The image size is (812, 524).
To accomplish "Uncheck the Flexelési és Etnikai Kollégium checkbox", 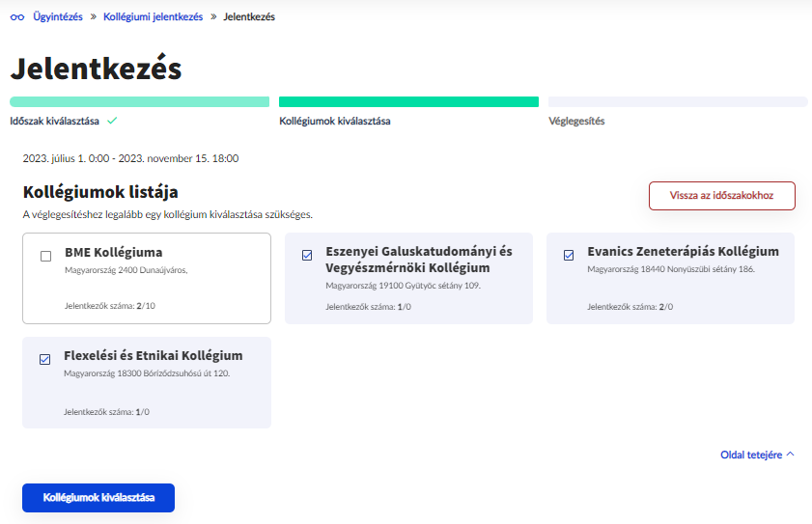I will [45, 360].
